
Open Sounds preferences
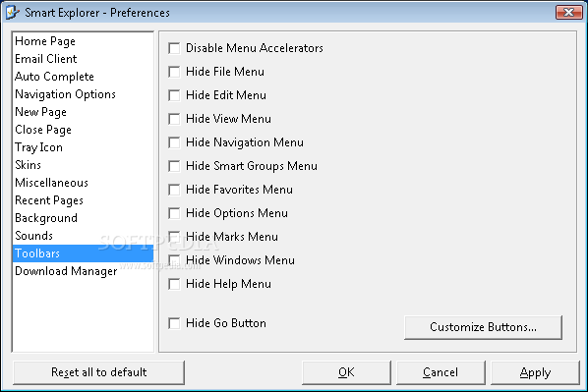(x=83, y=236)
